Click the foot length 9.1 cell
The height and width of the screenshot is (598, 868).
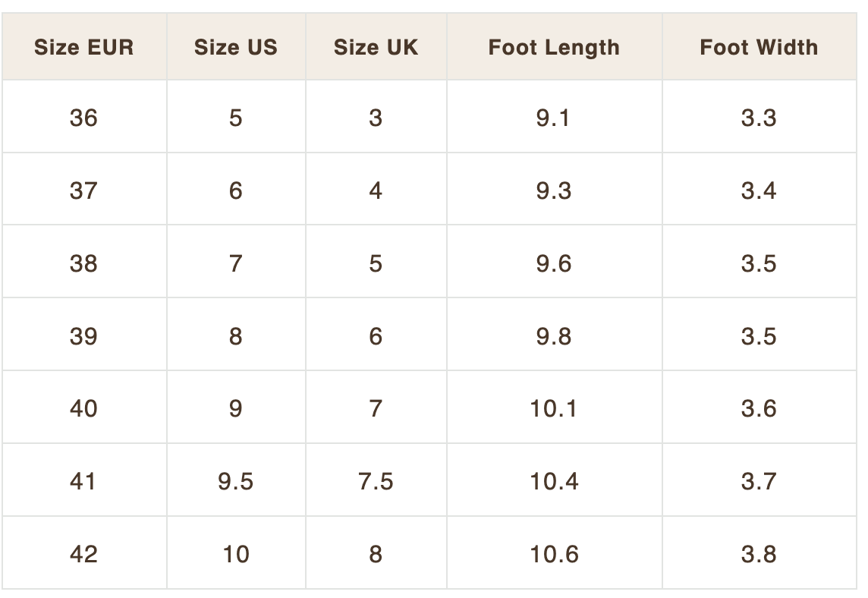tap(554, 117)
